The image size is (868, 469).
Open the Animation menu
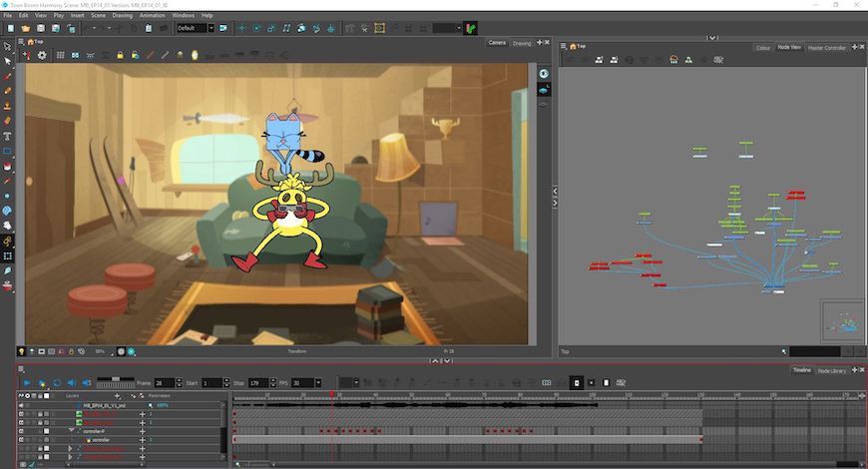tap(152, 16)
